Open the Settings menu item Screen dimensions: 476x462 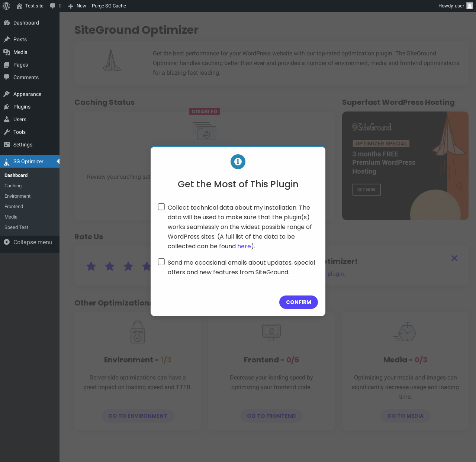tap(30, 145)
